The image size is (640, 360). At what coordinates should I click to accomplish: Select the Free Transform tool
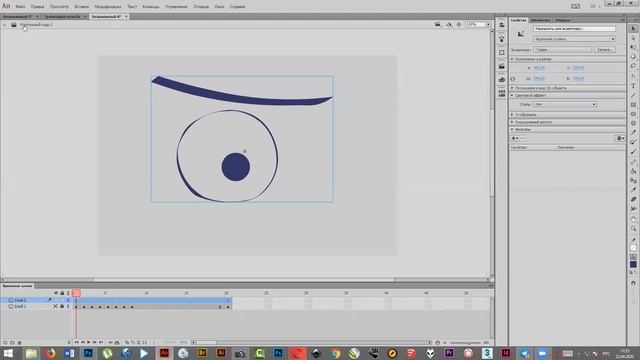click(x=633, y=47)
